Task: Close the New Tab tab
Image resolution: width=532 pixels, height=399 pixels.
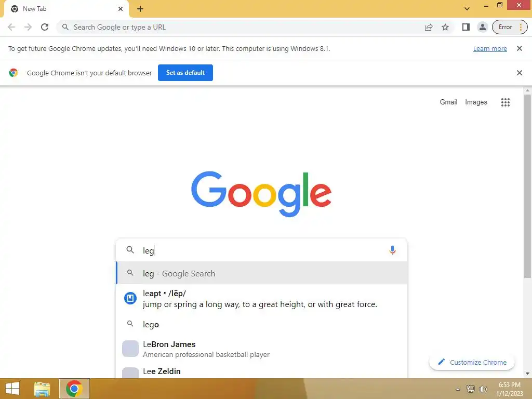Action: [x=121, y=9]
